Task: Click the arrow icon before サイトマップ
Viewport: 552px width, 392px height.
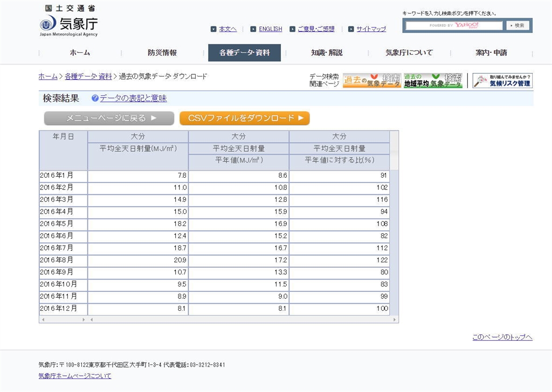Action: tap(351, 29)
